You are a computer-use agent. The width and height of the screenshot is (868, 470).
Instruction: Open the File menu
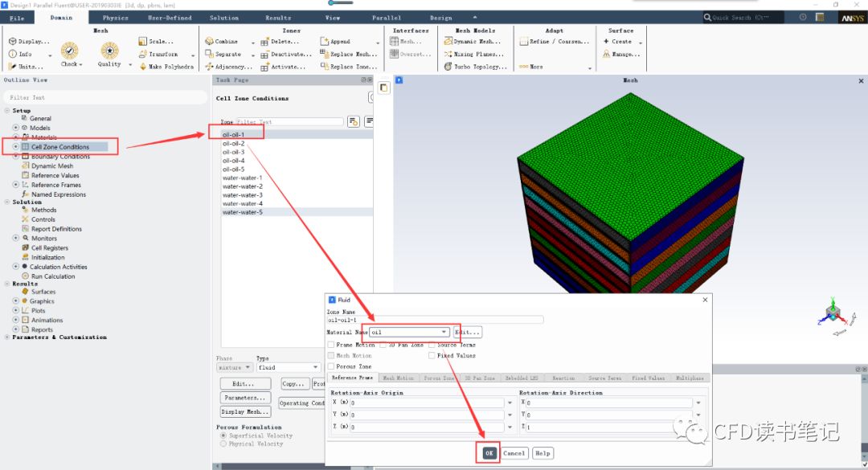(17, 18)
